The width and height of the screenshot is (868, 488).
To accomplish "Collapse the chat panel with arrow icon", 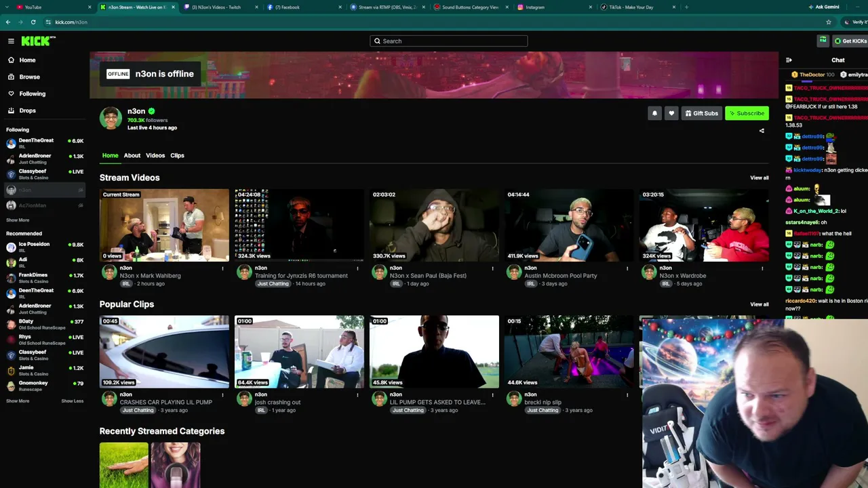I will pyautogui.click(x=789, y=60).
